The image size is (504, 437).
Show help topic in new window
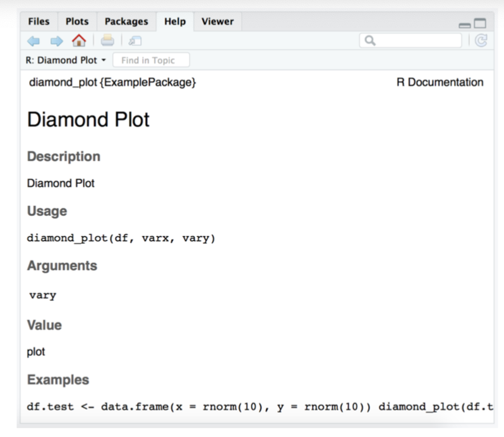pos(135,41)
